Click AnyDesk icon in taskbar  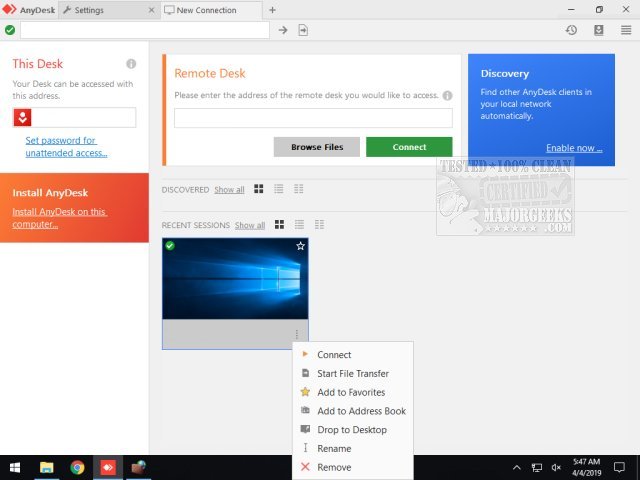tap(108, 467)
